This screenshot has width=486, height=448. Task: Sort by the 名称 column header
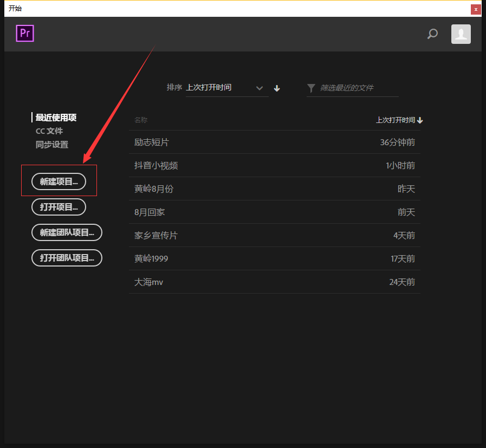(x=141, y=120)
